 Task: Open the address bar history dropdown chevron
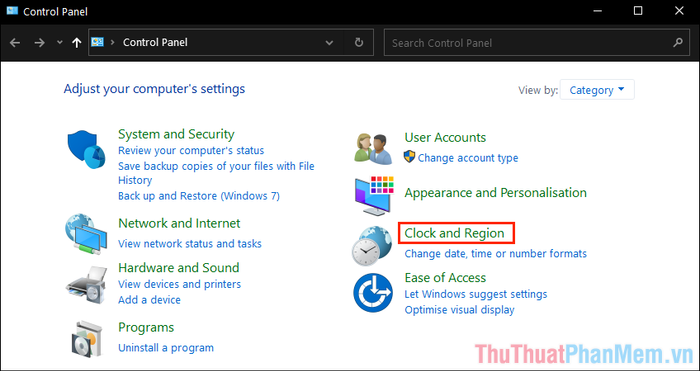click(x=329, y=43)
